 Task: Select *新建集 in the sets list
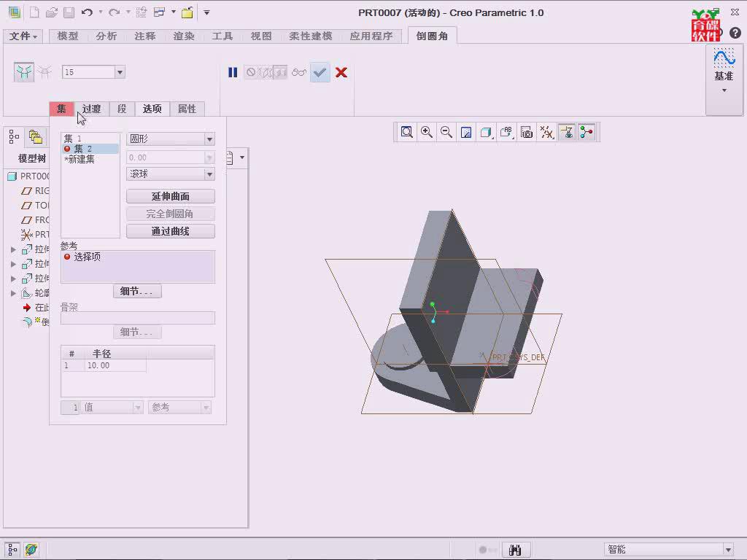[x=90, y=160]
